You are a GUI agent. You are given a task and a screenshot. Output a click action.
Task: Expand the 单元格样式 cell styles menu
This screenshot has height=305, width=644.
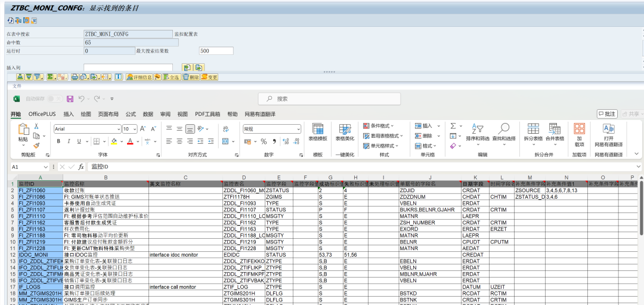coord(380,146)
